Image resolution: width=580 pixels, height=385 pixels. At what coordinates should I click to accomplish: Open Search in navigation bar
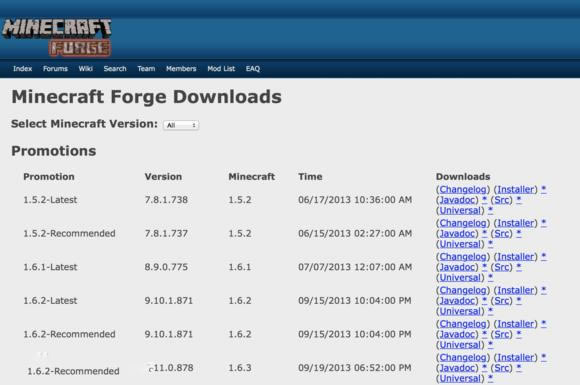point(115,68)
